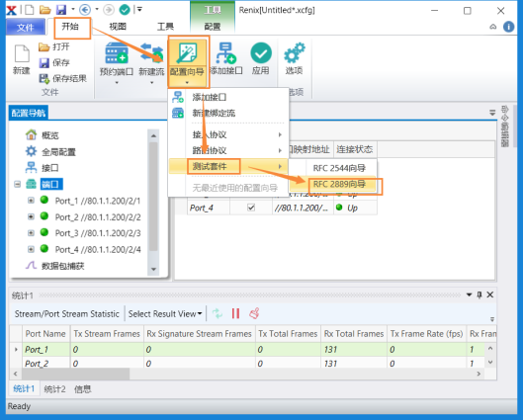Open the 接入协议 submenu

coord(227,134)
